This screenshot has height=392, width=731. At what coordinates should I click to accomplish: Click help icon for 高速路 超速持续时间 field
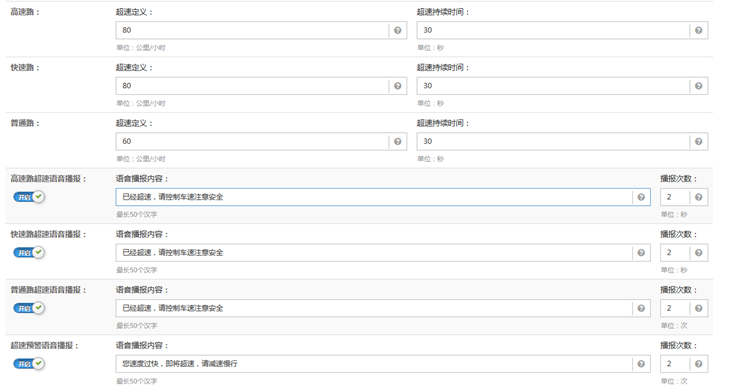[698, 30]
